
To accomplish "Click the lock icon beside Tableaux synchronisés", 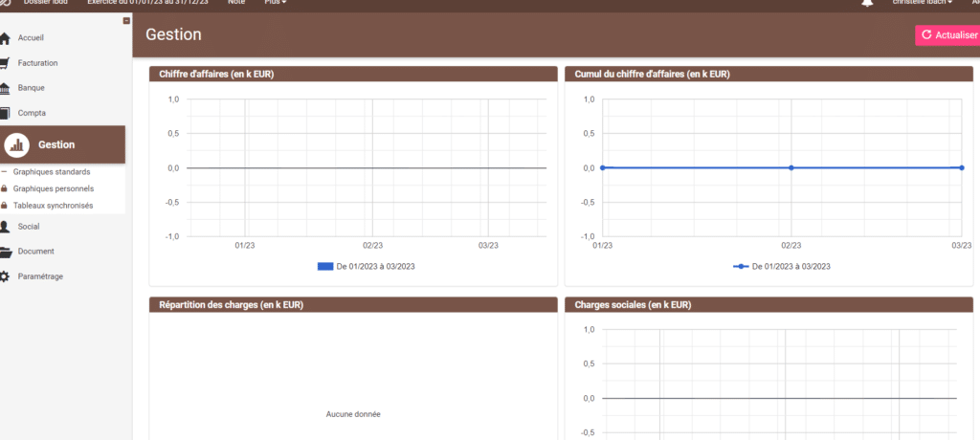I will click(x=5, y=206).
